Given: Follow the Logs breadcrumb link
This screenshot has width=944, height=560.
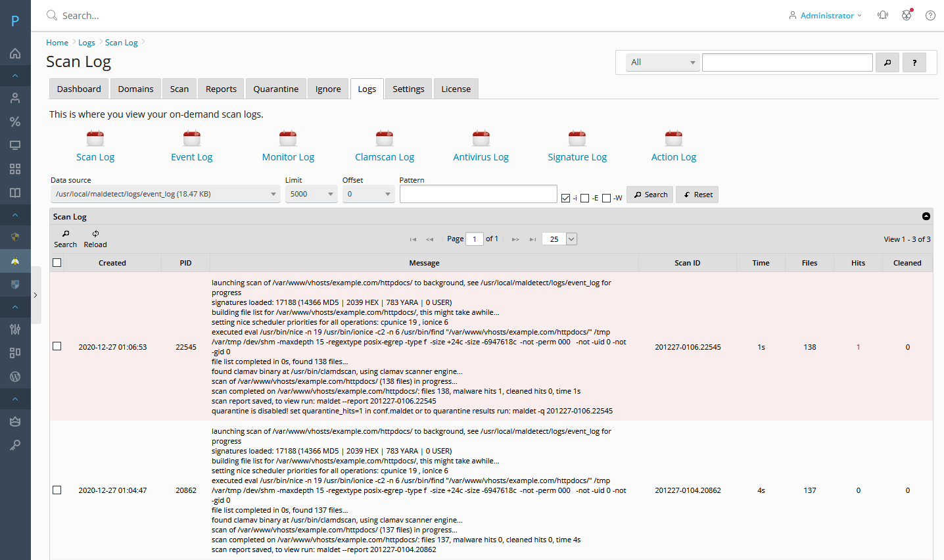Looking at the screenshot, I should click(87, 43).
